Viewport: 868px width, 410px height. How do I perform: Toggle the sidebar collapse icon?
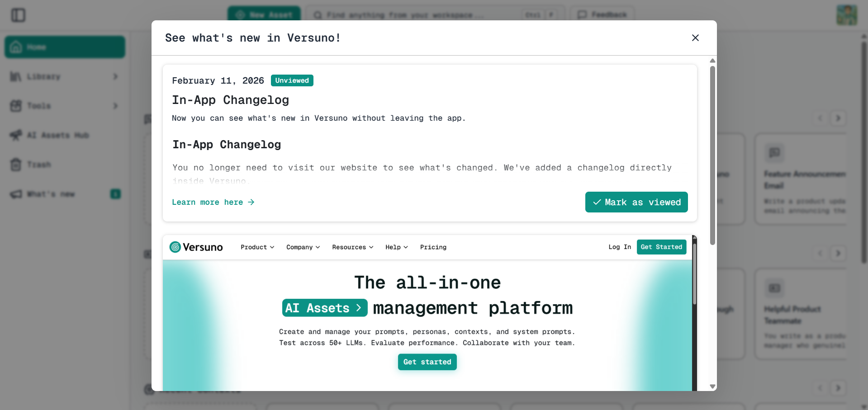(x=18, y=15)
